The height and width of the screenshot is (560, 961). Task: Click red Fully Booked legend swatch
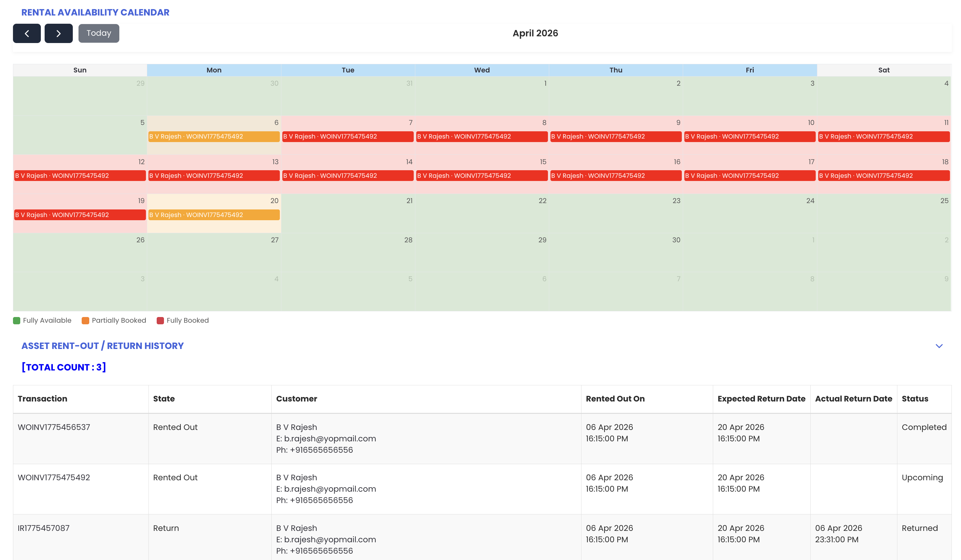point(160,320)
